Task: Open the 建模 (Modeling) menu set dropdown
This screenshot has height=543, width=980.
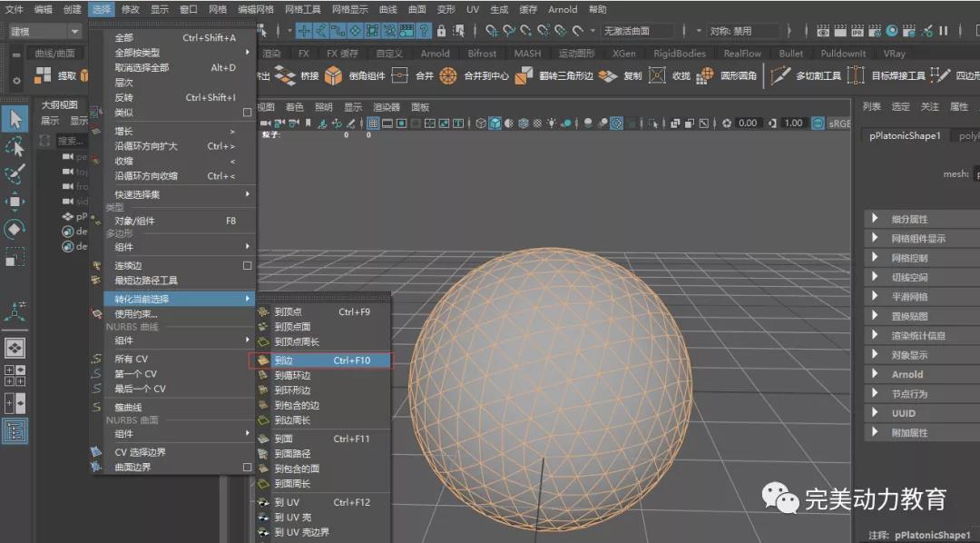Action: point(45,31)
